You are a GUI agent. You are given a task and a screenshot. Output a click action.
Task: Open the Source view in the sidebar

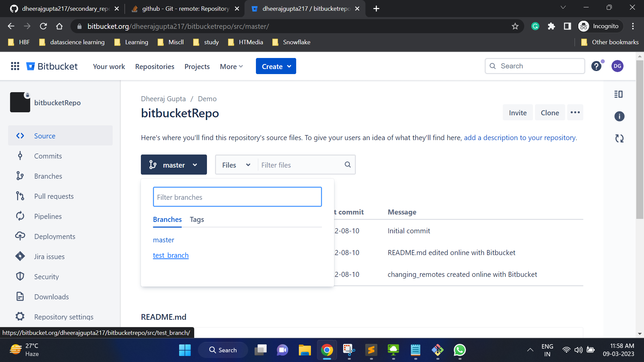click(45, 136)
